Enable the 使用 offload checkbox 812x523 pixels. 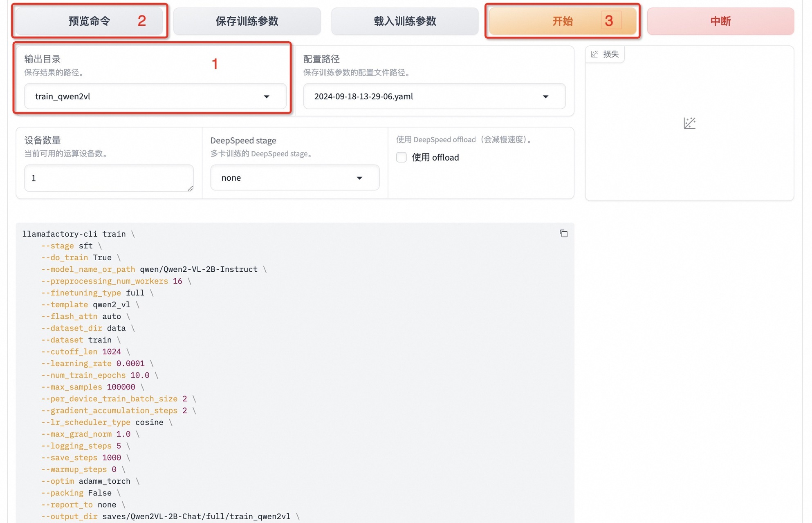[402, 157]
